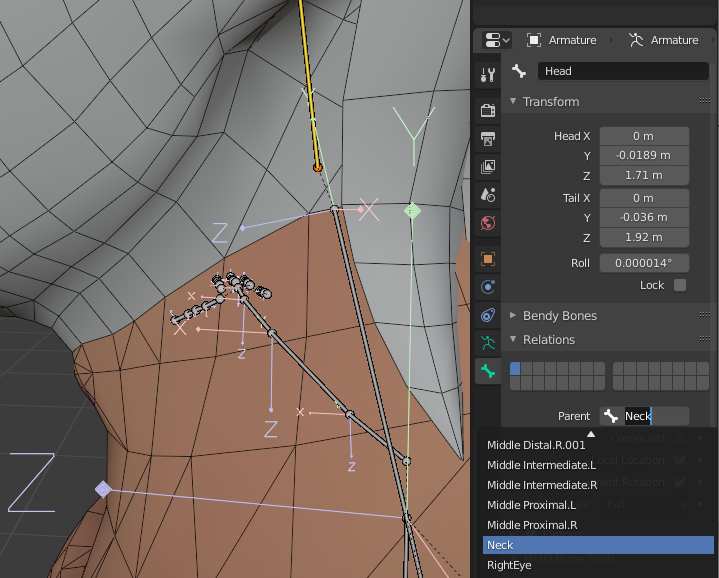Open the Physics properties tab
Image resolution: width=719 pixels, height=578 pixels.
point(488,287)
